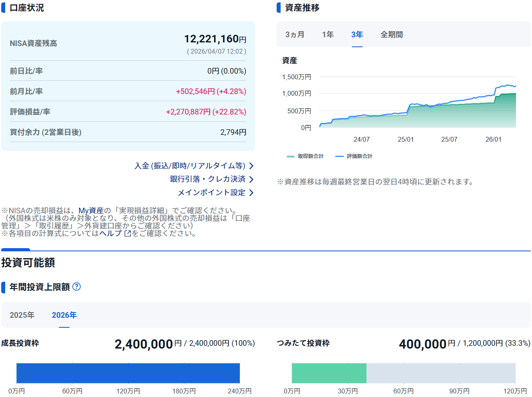Toggle the 取得額合計 legend entry
532x397 pixels.
pyautogui.click(x=305, y=156)
